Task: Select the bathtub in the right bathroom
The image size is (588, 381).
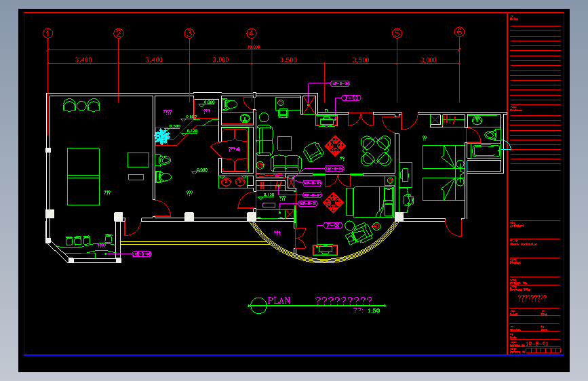Action: pos(486,151)
